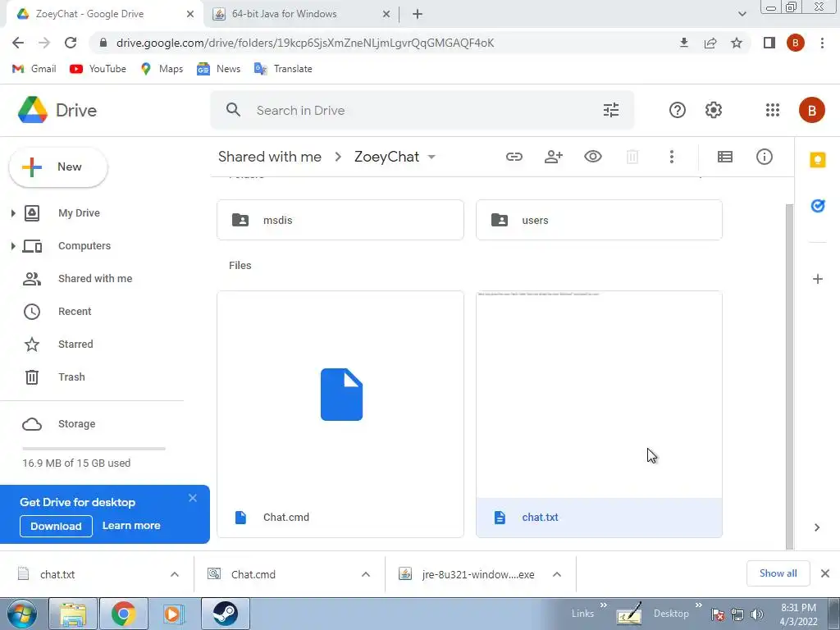The height and width of the screenshot is (630, 840).
Task: Open the Google Account avatar B in Drive
Action: 811,110
